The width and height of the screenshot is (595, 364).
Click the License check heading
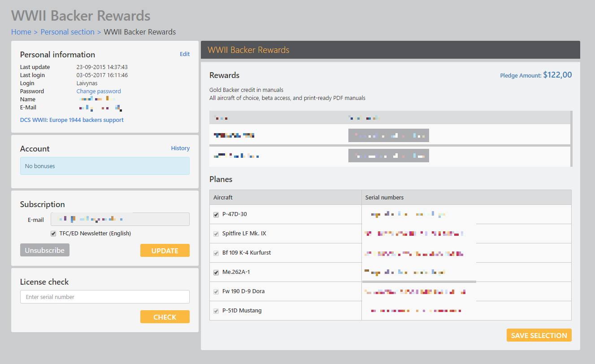(44, 282)
